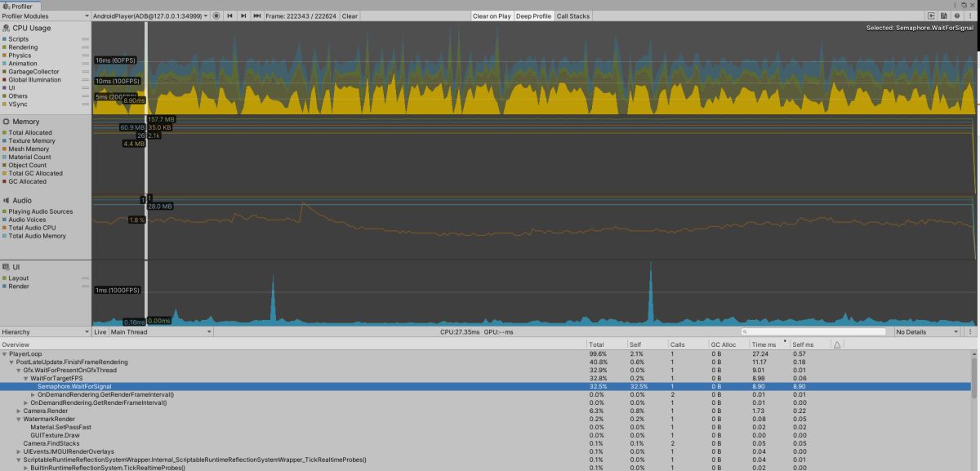This screenshot has height=471, width=980.
Task: Click the reorder handle beside Rendering
Action: point(85,47)
